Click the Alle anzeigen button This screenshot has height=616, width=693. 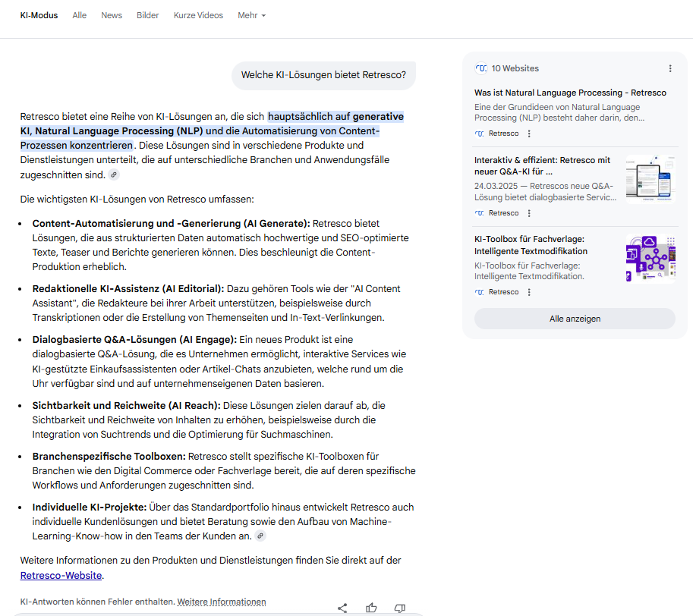(575, 319)
